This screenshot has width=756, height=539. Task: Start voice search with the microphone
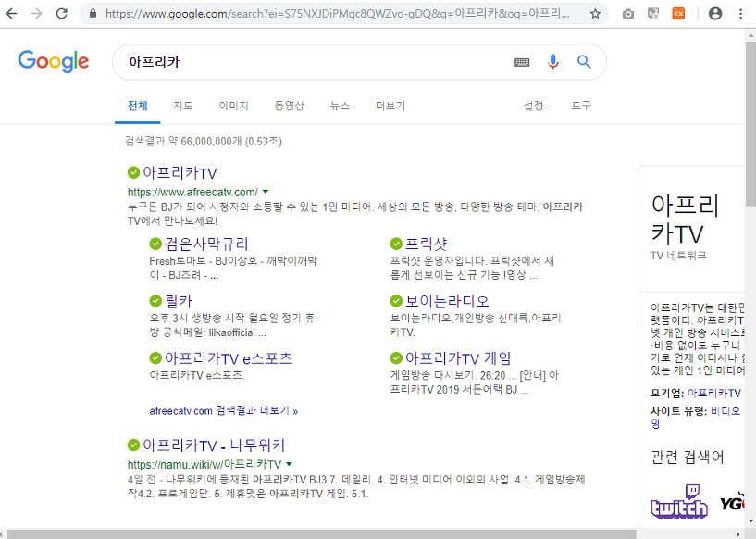(553, 62)
